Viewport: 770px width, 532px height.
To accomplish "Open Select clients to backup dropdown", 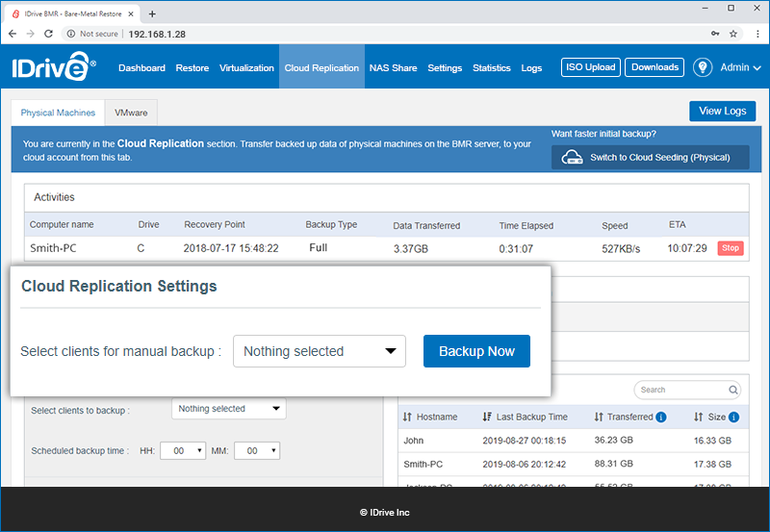I will [x=229, y=409].
